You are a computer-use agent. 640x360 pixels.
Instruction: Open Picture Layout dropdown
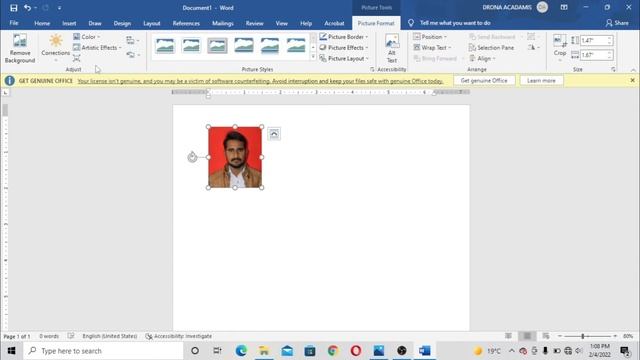(344, 58)
